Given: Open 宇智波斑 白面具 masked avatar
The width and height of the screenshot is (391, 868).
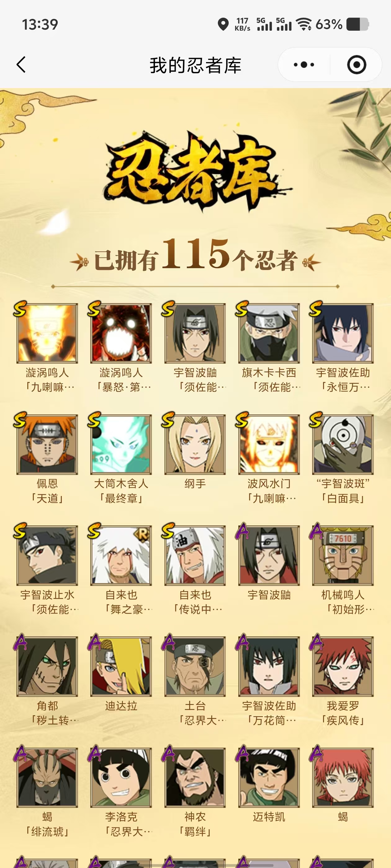Looking at the screenshot, I should (x=343, y=445).
